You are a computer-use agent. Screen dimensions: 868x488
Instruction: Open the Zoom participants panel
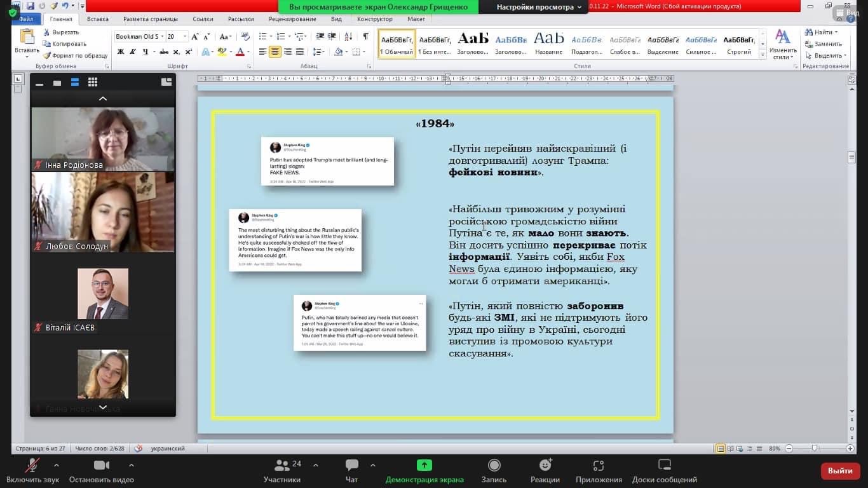282,466
